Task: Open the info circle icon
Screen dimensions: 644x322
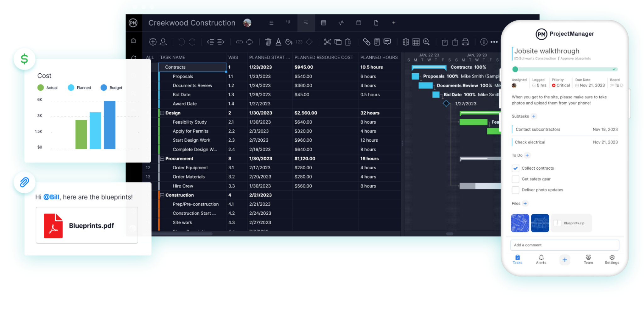Action: pyautogui.click(x=484, y=42)
